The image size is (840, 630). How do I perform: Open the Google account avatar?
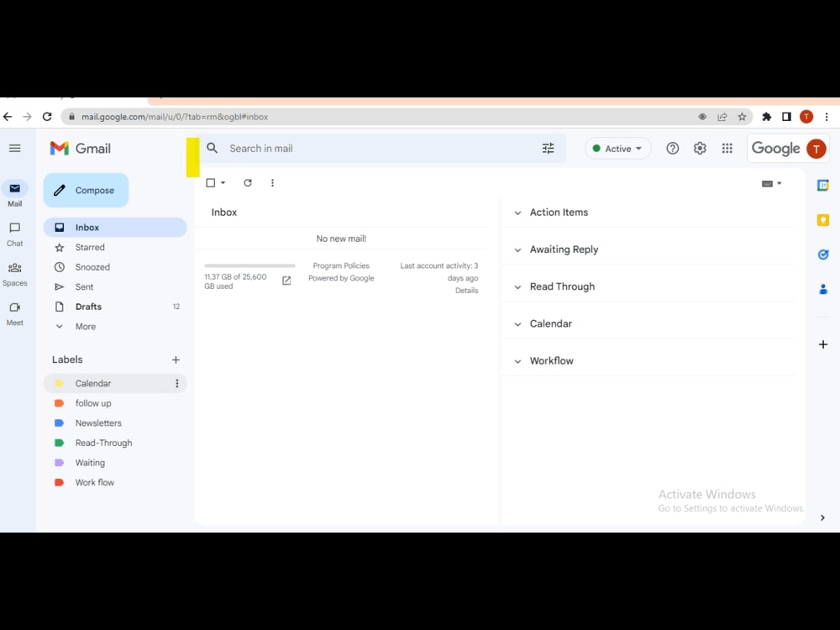[x=816, y=149]
